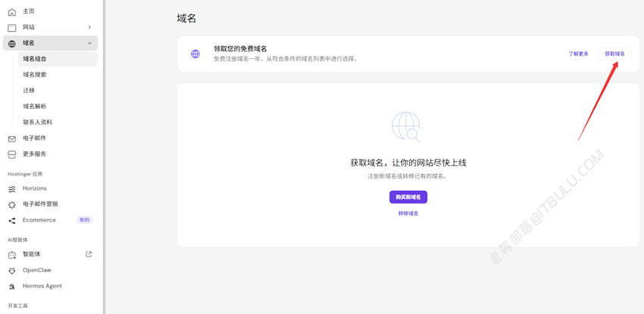The width and height of the screenshot is (644, 314).
Task: Click the Hermes Agent icon
Action: (x=12, y=287)
